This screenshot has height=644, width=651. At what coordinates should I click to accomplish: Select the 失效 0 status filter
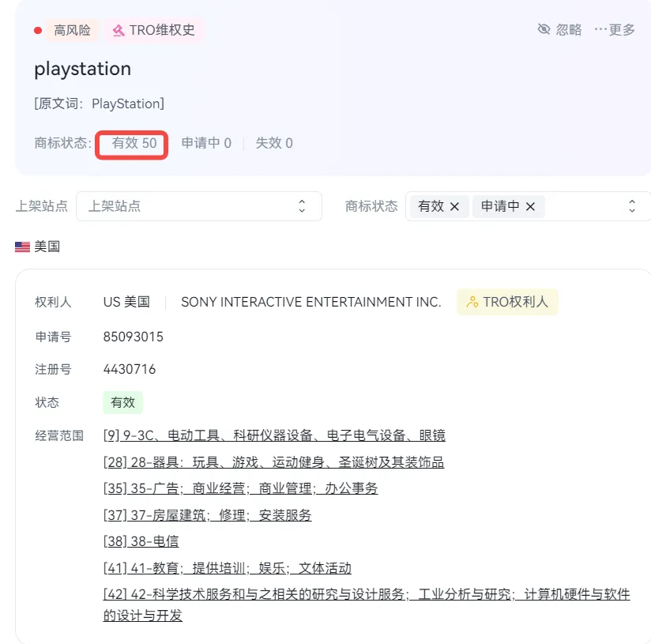274,143
